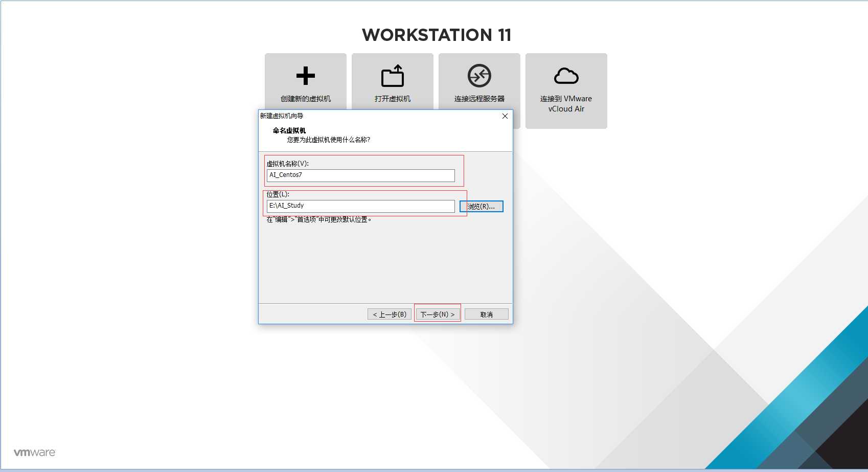
Task: Close the 新建虚拟机向导 dialog
Action: 505,116
